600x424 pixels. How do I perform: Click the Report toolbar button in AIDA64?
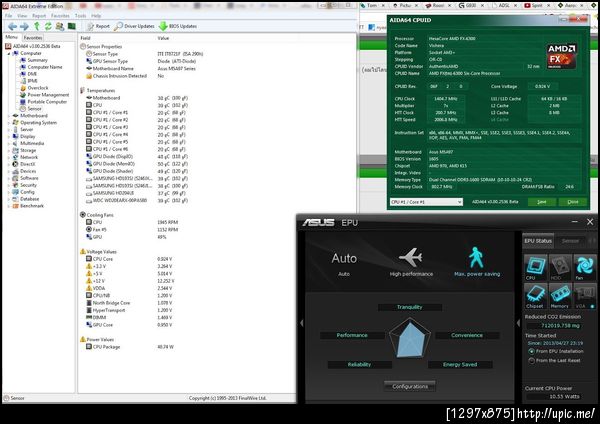click(x=98, y=26)
